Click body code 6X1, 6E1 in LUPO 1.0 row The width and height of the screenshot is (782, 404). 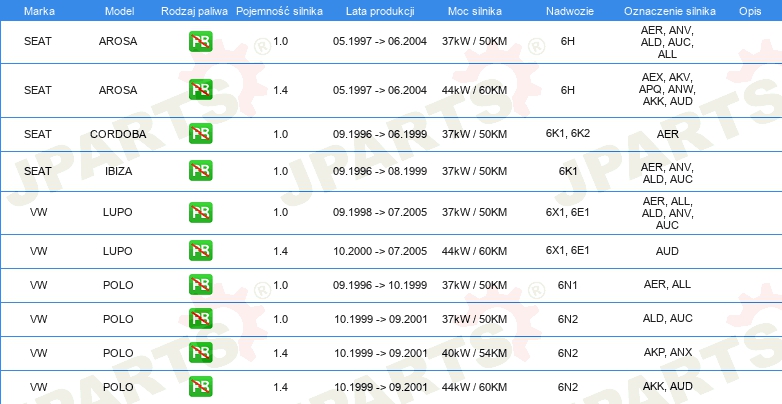[568, 212]
